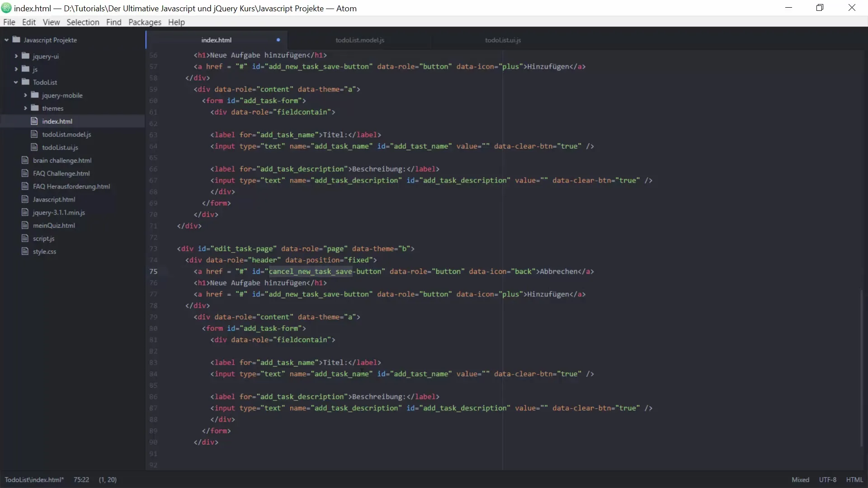Click the TodoList\index.html path in status bar
The width and height of the screenshot is (868, 488).
pyautogui.click(x=34, y=480)
